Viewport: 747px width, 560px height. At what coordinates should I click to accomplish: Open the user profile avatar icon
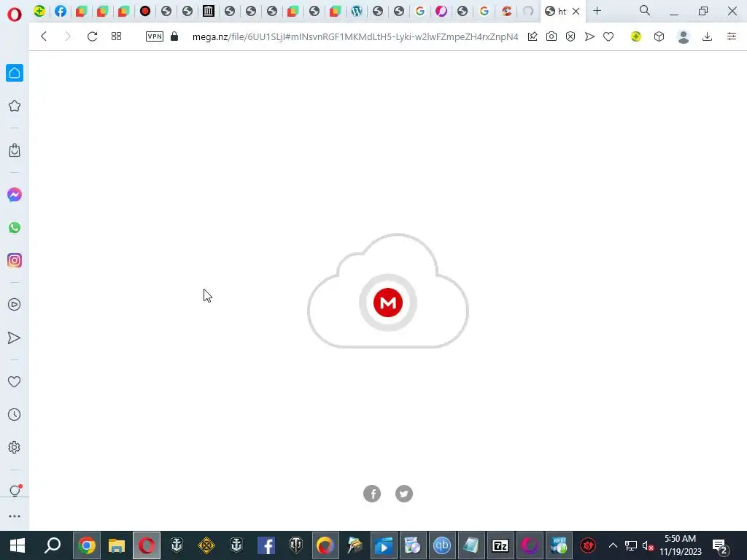[x=683, y=36]
